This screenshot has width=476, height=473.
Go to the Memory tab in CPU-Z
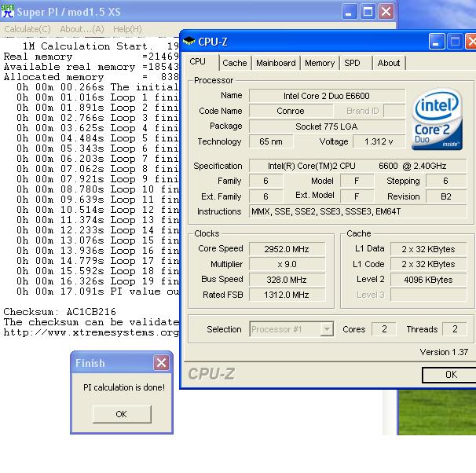[320, 63]
